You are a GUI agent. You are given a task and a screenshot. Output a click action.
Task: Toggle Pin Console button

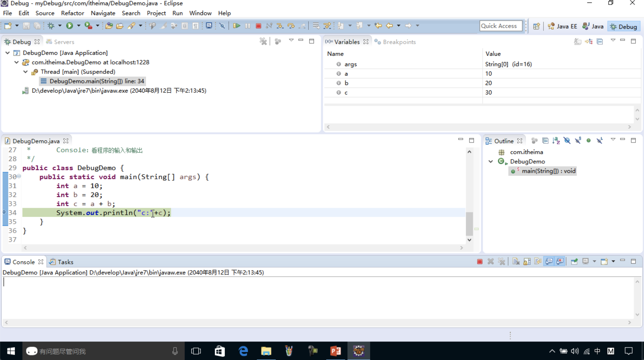pyautogui.click(x=574, y=262)
